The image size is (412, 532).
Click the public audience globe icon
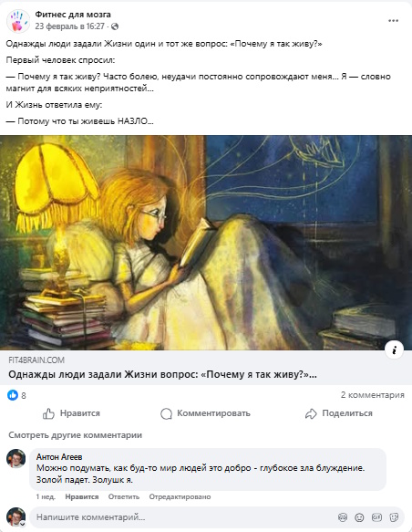pos(115,26)
